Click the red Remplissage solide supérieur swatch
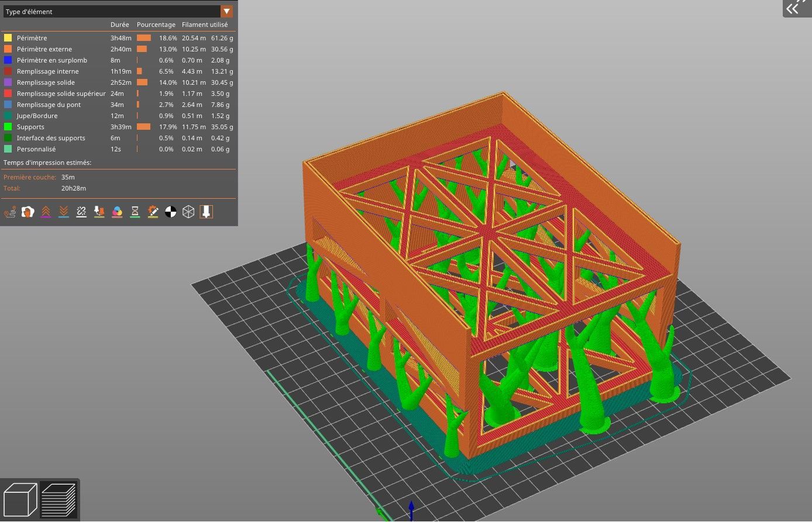 [8, 94]
